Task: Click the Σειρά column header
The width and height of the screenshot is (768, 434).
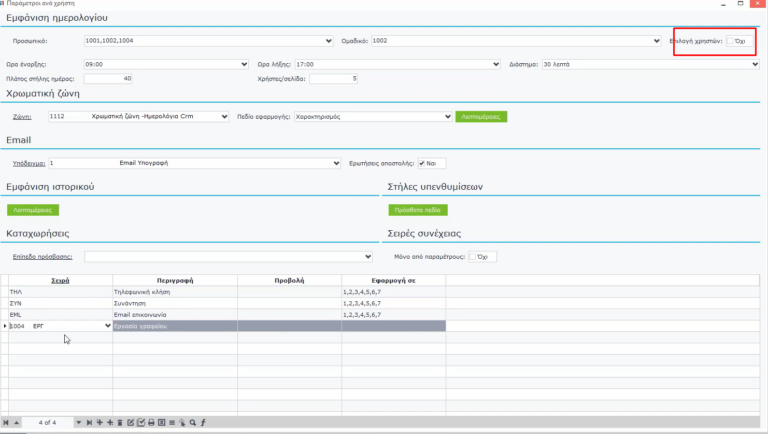Action: tap(60, 281)
